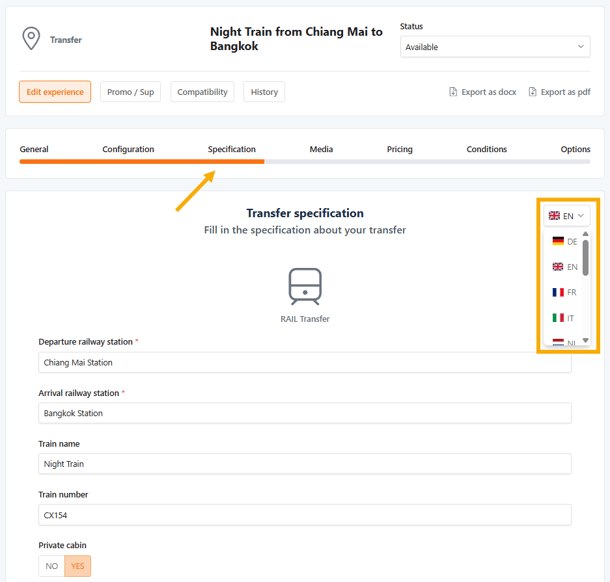
Task: Click the Train number input field
Action: point(305,515)
